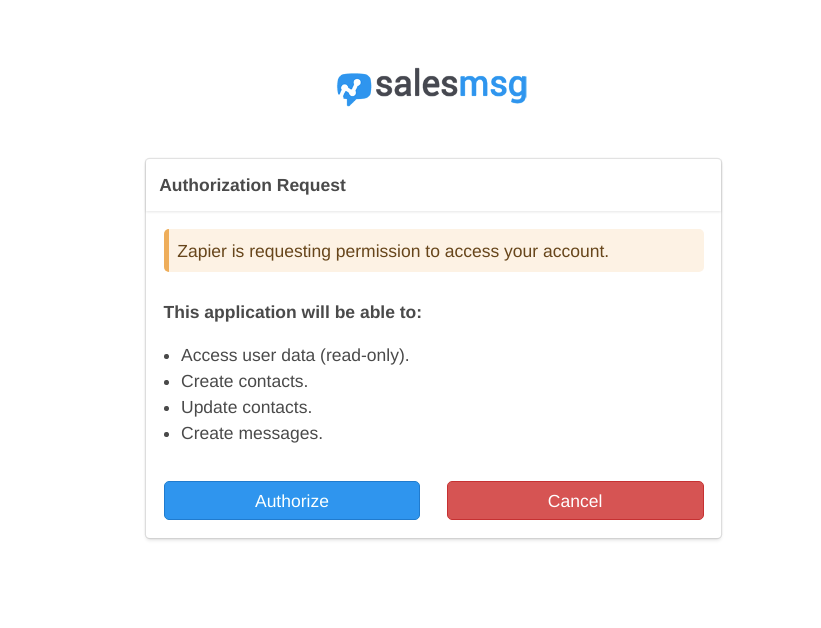Click the salesmsg chat bubble logo icon

[x=353, y=89]
